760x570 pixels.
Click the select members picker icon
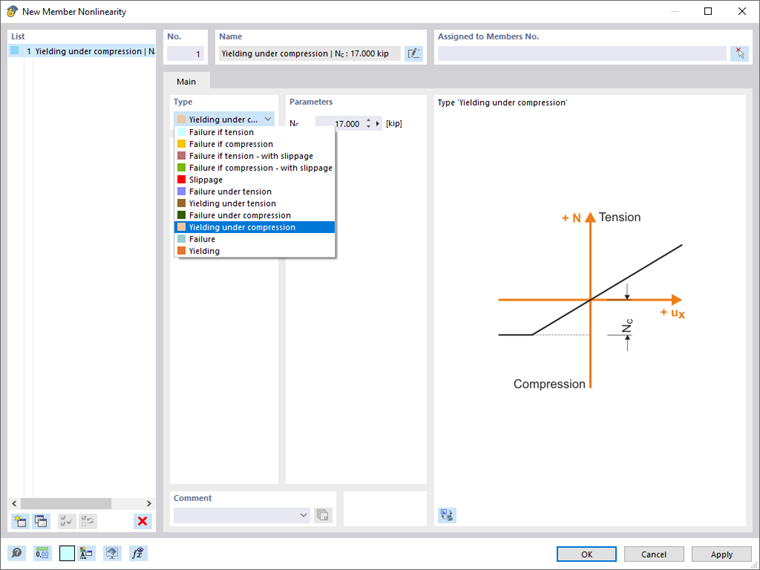[739, 53]
